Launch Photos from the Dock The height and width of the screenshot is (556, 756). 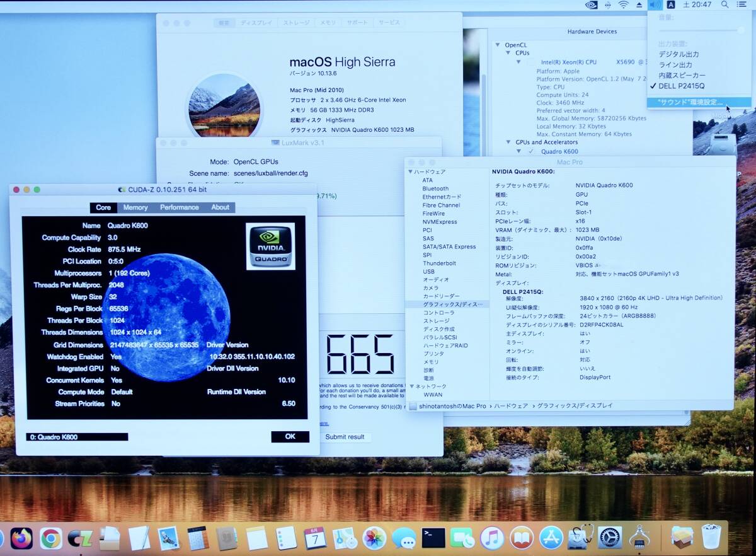coord(374,538)
